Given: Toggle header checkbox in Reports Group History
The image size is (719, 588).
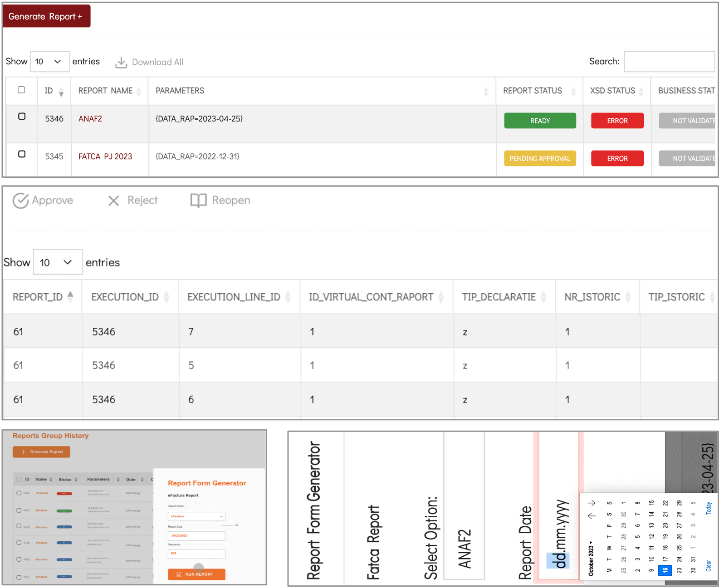Looking at the screenshot, I should pyautogui.click(x=19, y=479).
